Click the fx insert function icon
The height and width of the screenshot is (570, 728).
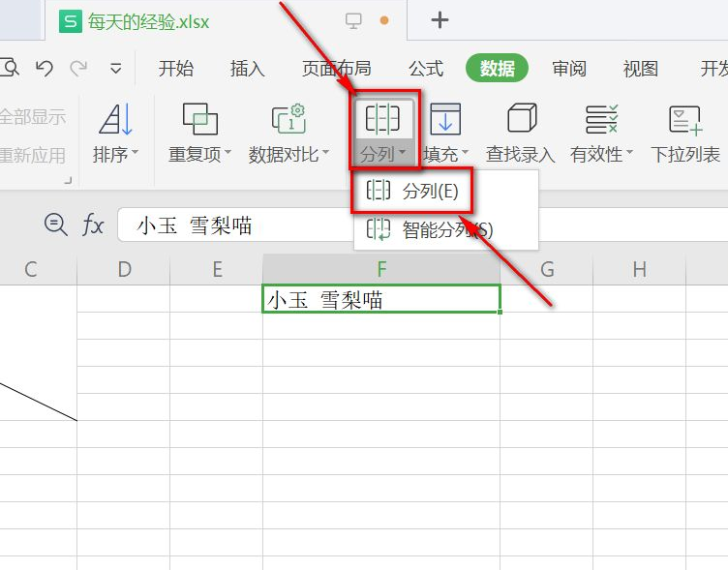pos(93,225)
